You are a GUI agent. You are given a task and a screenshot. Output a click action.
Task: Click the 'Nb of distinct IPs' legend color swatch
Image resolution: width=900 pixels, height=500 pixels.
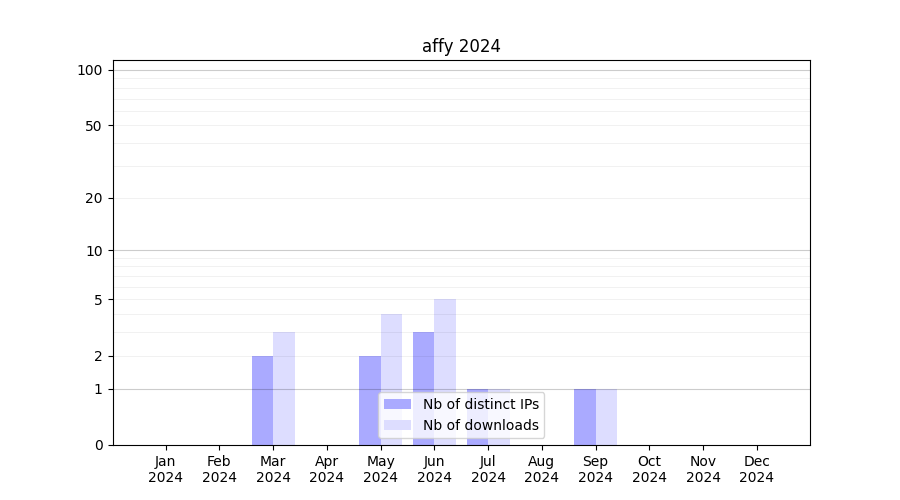pos(397,404)
